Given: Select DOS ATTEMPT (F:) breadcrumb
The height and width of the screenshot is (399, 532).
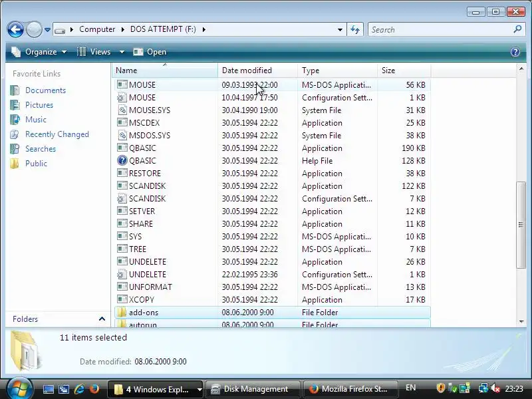Looking at the screenshot, I should tap(163, 29).
